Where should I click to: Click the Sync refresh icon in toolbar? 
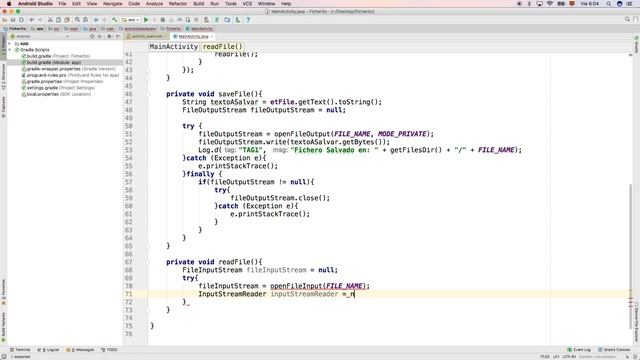[x=21, y=20]
